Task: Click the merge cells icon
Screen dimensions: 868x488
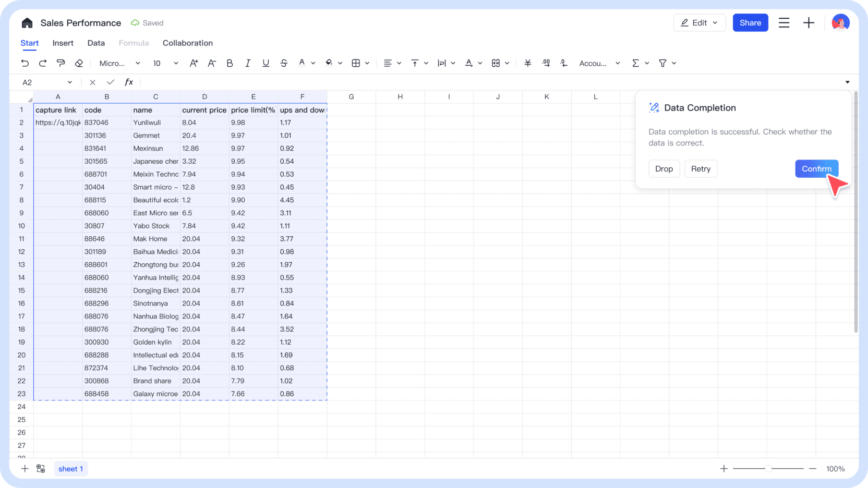Action: pyautogui.click(x=496, y=63)
